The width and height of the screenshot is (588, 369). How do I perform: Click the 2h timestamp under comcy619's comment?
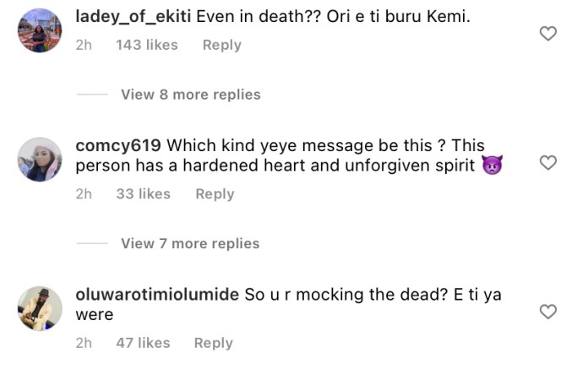84,193
